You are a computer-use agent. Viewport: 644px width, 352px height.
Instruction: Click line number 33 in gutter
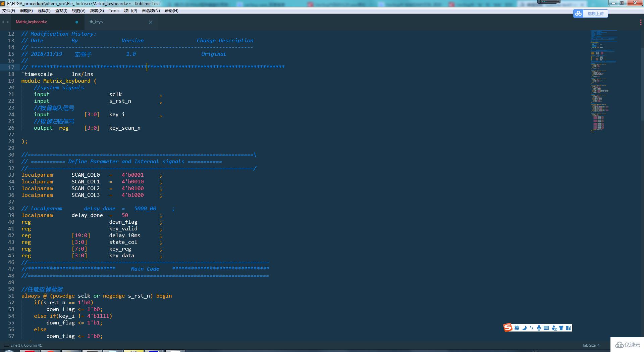click(x=11, y=175)
